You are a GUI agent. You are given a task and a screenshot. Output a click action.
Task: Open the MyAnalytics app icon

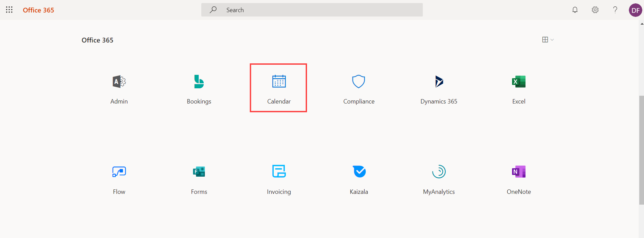pyautogui.click(x=439, y=172)
